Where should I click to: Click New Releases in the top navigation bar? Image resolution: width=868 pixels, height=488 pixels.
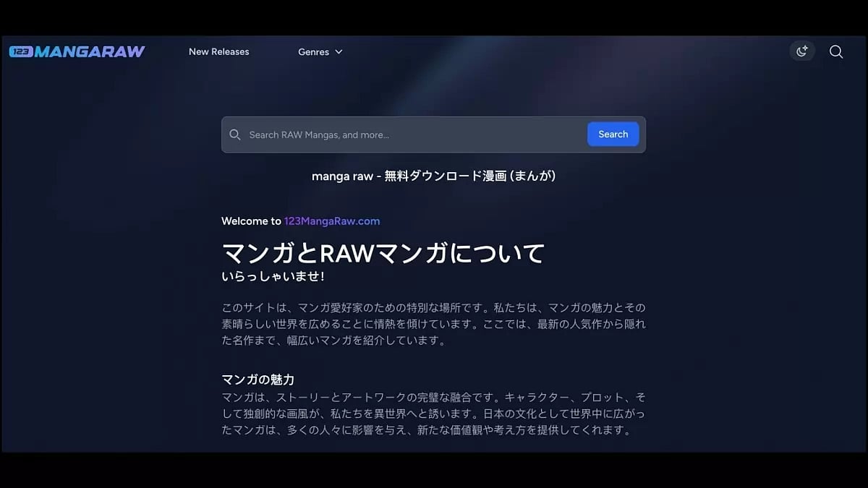click(x=218, y=51)
